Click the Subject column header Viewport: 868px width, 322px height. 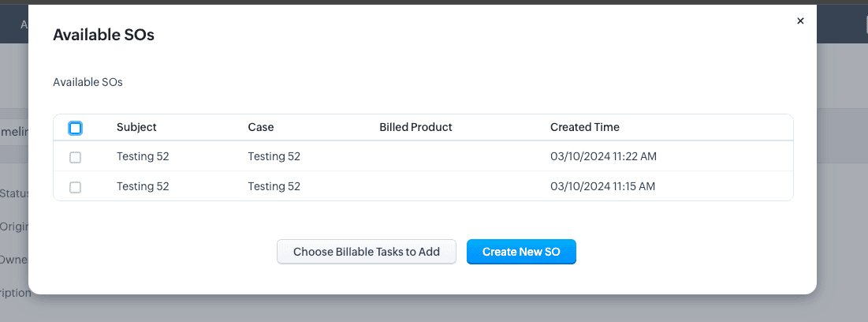click(x=136, y=127)
